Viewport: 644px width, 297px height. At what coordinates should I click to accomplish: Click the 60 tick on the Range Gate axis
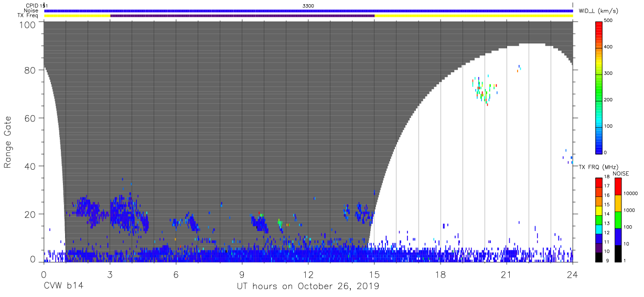[x=30, y=118]
